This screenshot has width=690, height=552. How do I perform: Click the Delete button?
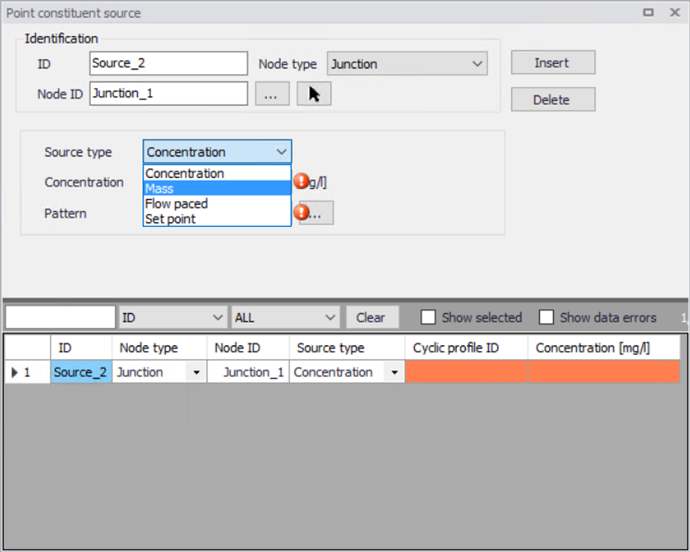[553, 99]
